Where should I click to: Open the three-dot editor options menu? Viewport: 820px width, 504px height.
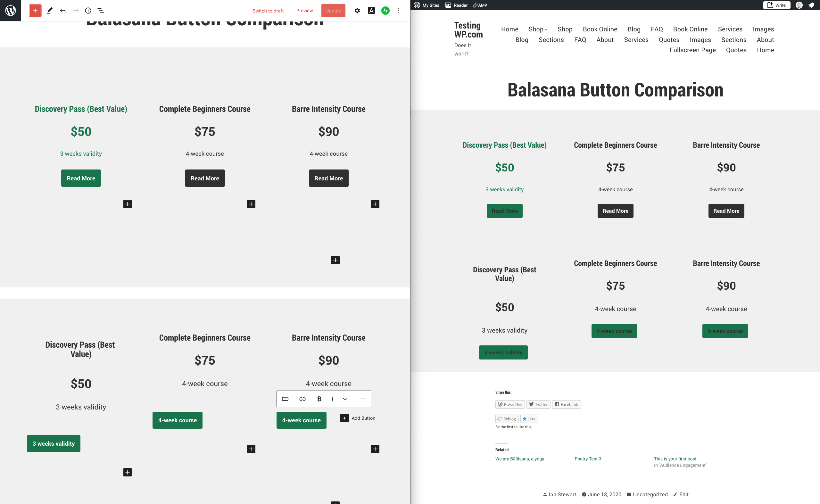coord(398,11)
